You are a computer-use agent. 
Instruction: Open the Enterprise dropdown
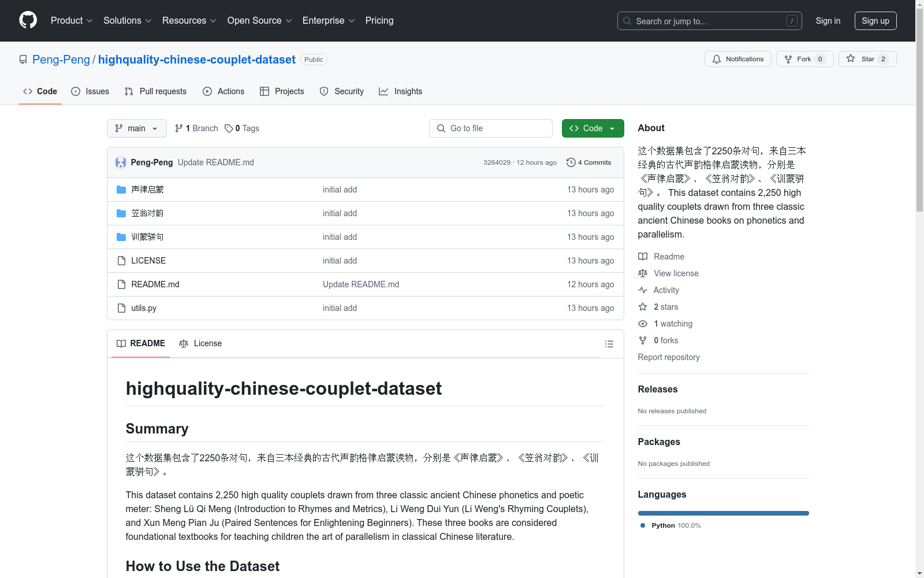[328, 21]
